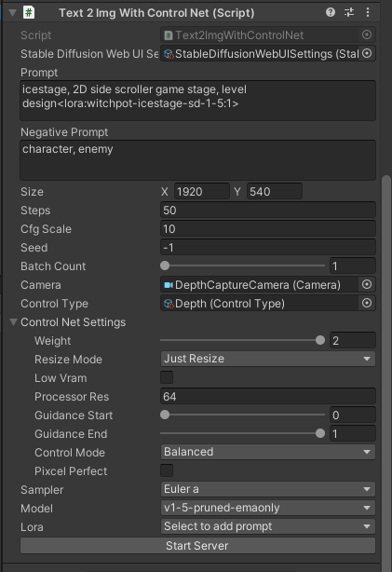Screen dimensions: 392x572
Task: Open object picker for Control Type field
Action: [x=367, y=303]
